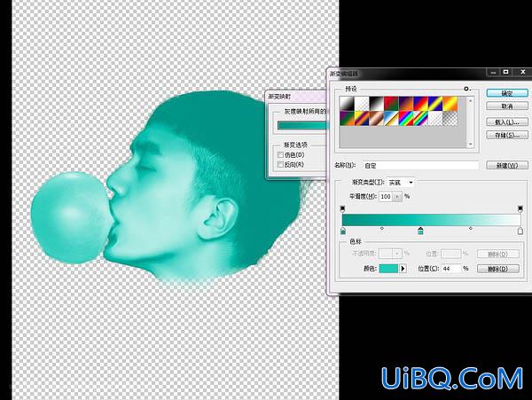Close the gradient editor window
The width and height of the screenshot is (532, 400).
(522, 72)
